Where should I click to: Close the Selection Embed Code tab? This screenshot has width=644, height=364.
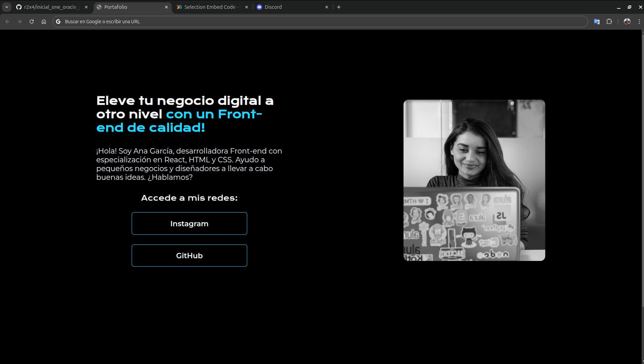click(x=246, y=7)
